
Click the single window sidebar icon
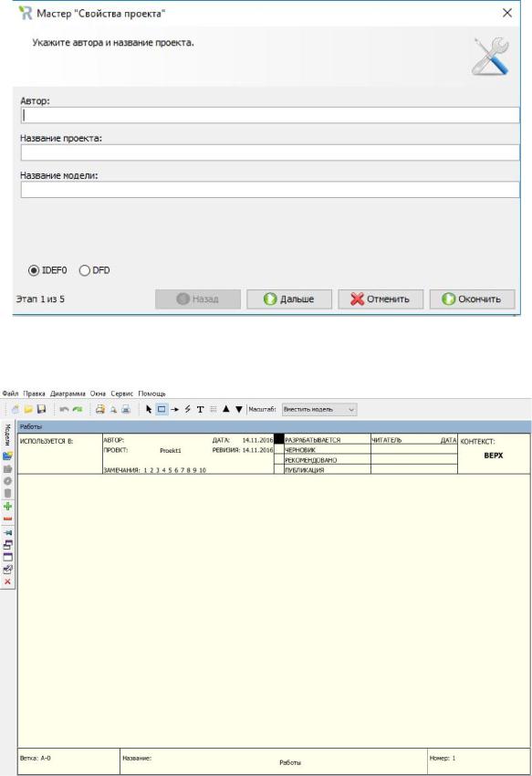click(7, 557)
